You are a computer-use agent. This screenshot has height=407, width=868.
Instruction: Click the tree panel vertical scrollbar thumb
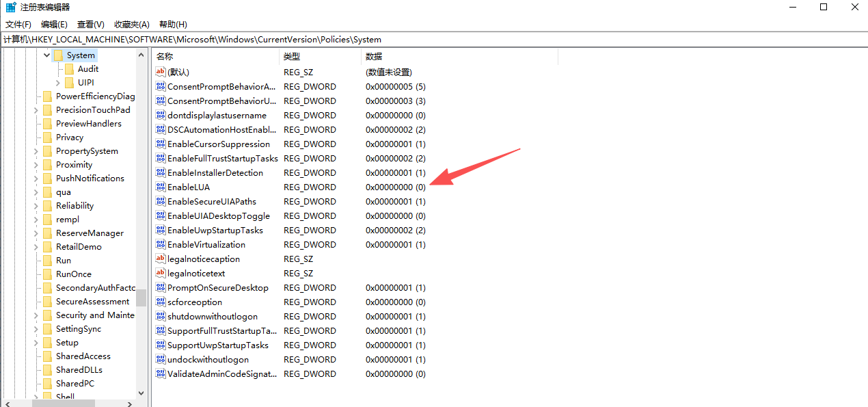pyautogui.click(x=141, y=298)
